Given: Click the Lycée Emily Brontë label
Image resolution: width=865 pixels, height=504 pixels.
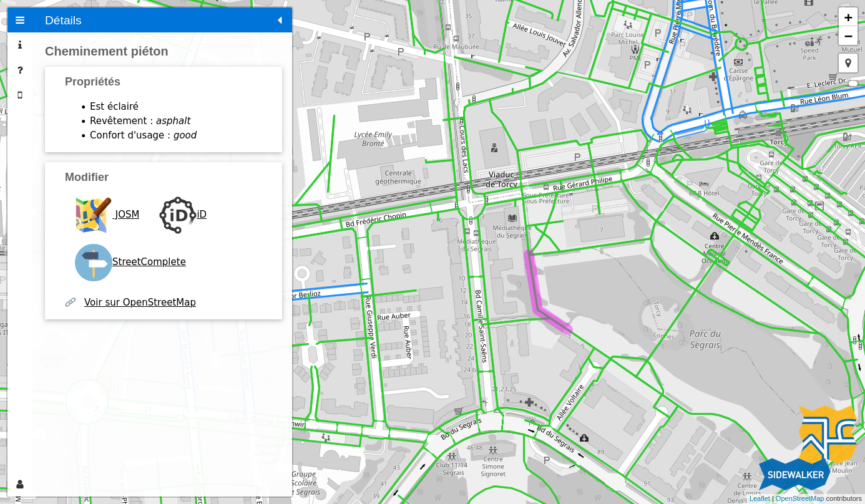Looking at the screenshot, I should tap(373, 138).
